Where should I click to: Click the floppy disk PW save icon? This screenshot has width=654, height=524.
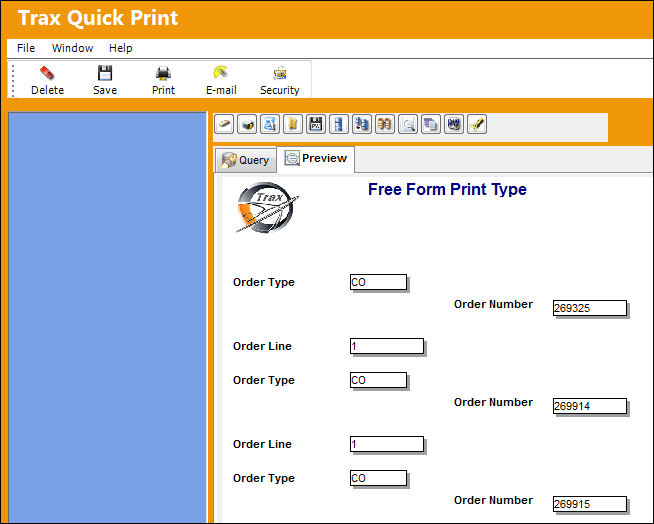point(316,124)
